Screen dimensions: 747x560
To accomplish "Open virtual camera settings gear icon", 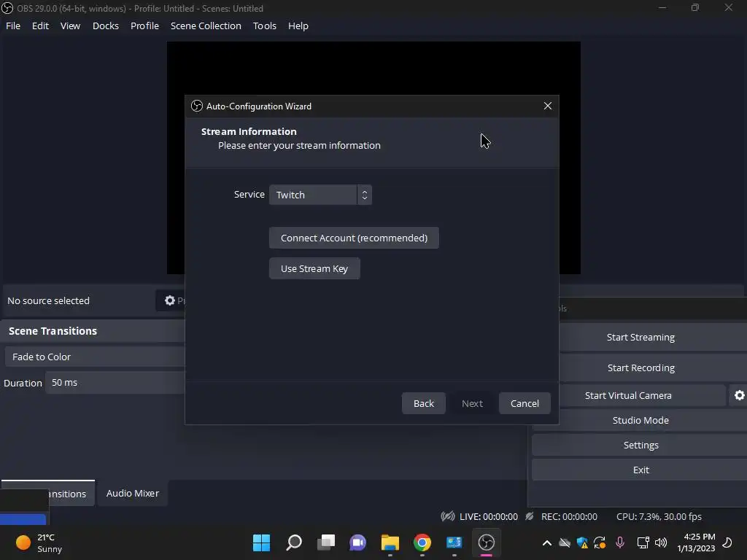I will 739,395.
